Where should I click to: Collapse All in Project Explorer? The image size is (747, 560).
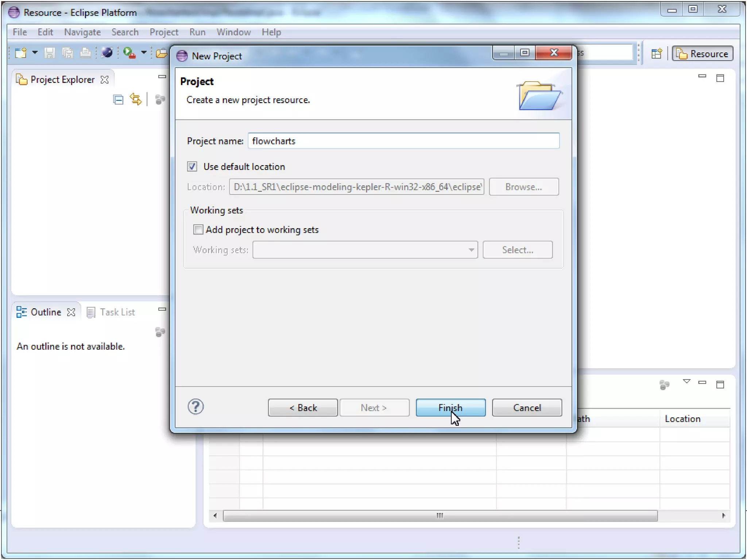[x=118, y=99]
